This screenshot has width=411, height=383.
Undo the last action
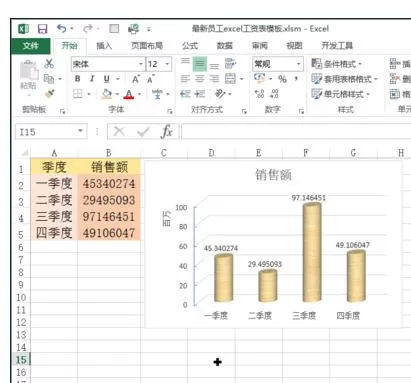61,29
